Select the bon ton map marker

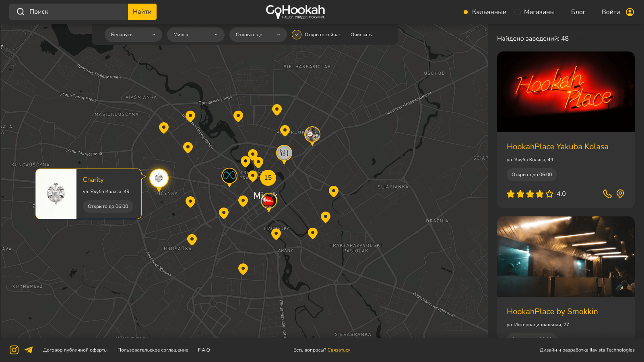284,154
